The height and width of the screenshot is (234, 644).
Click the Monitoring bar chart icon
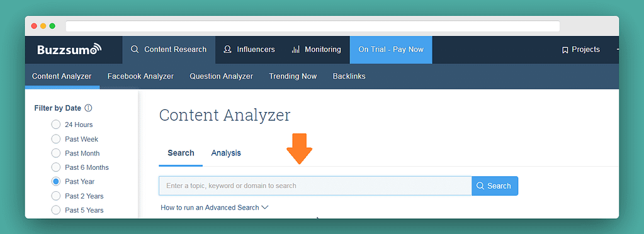(x=295, y=50)
